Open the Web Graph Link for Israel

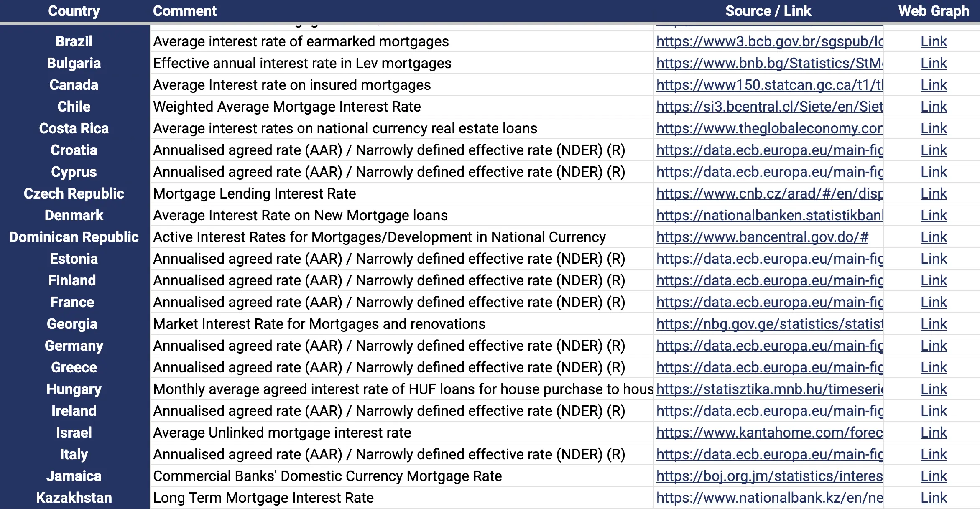click(x=934, y=433)
